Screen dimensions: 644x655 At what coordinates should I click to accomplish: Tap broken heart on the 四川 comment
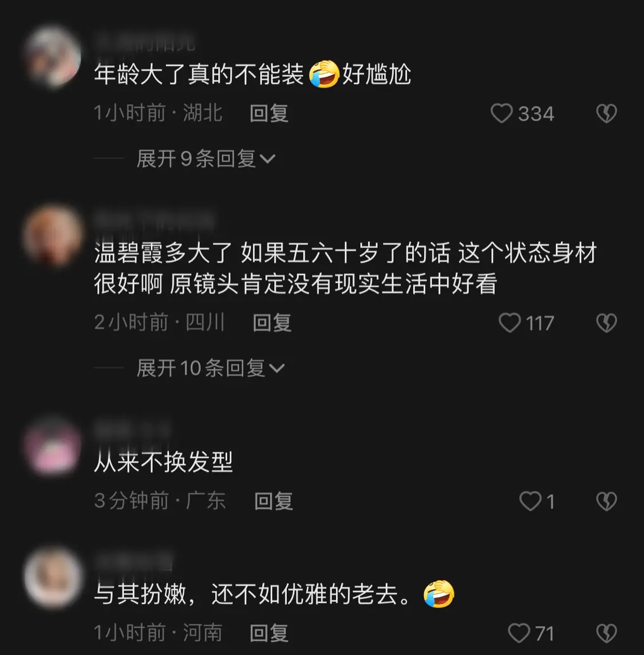click(x=606, y=323)
